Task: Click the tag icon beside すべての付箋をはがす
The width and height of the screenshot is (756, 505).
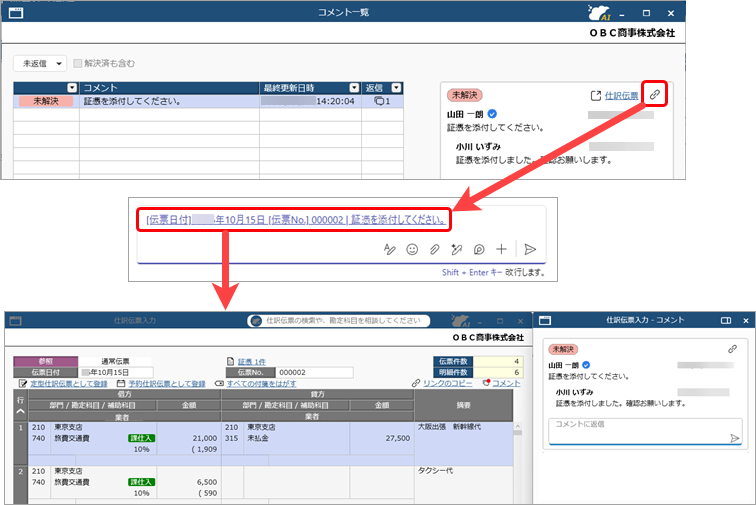Action: tap(219, 383)
